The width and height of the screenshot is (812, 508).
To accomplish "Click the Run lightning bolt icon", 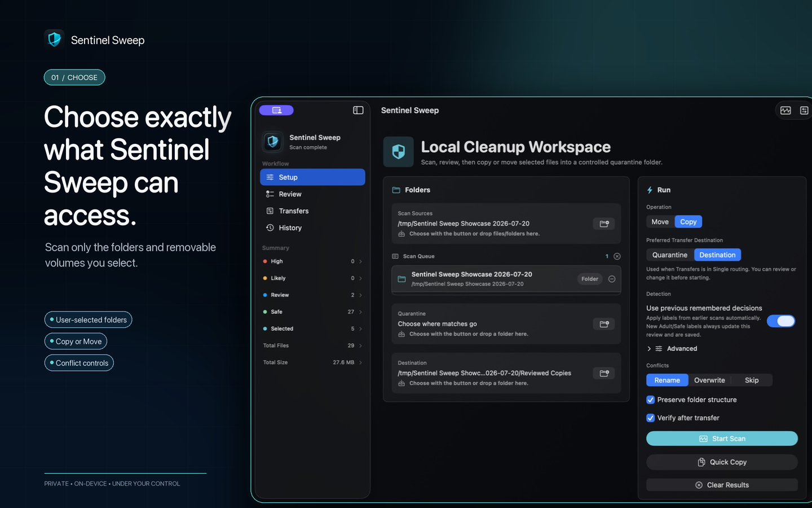I will click(x=650, y=190).
